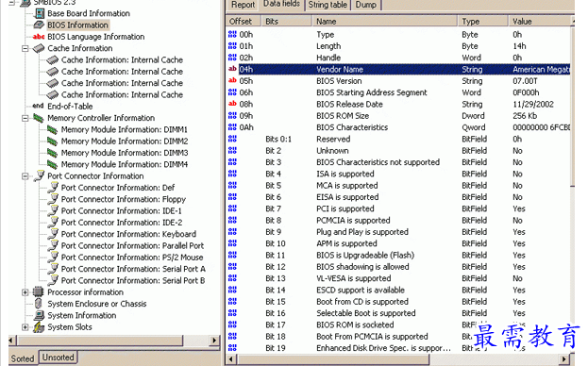Select Port Connector Information: PS/2 Mouse
This screenshot has width=588, height=366.
point(132,258)
